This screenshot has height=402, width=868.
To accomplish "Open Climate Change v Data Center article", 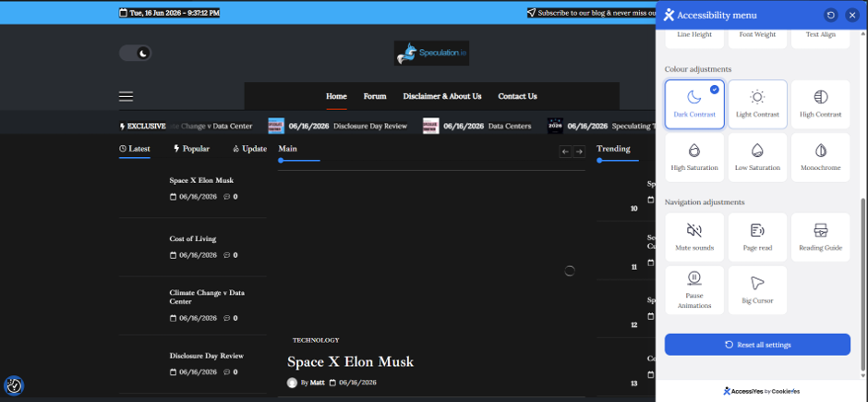I will click(x=207, y=297).
